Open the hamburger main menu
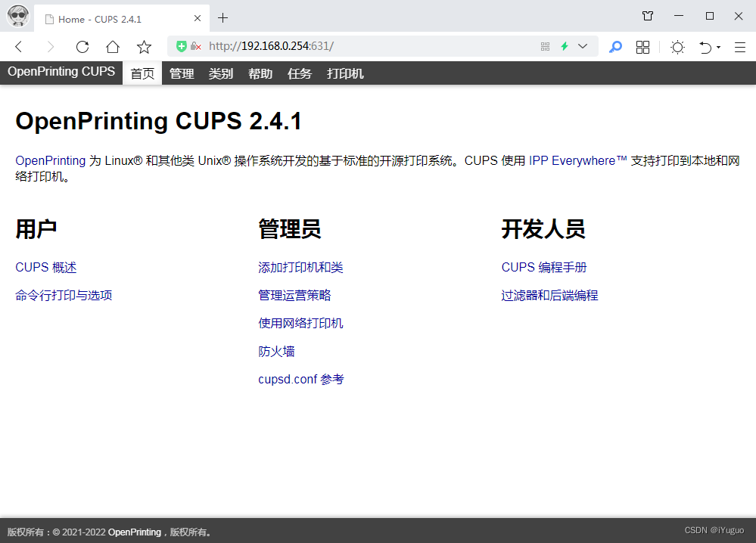This screenshot has width=756, height=543. (x=740, y=47)
